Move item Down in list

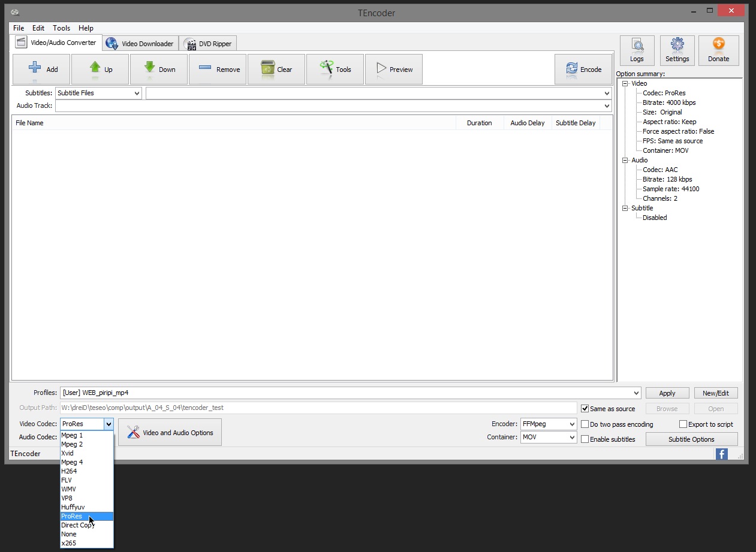click(x=159, y=70)
